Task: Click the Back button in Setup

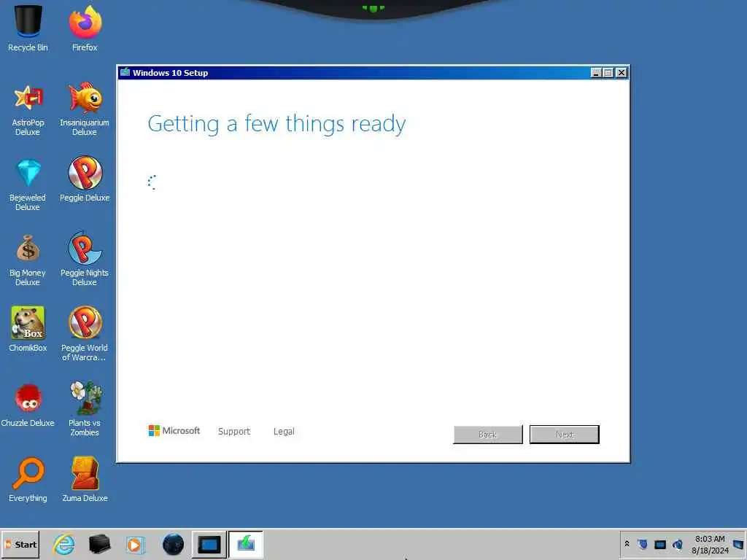Action: click(x=488, y=435)
